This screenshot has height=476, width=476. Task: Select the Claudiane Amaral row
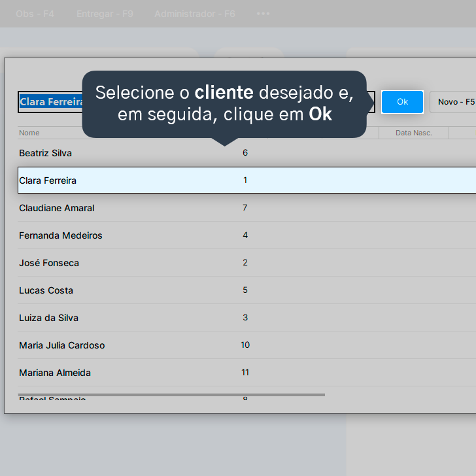246,208
